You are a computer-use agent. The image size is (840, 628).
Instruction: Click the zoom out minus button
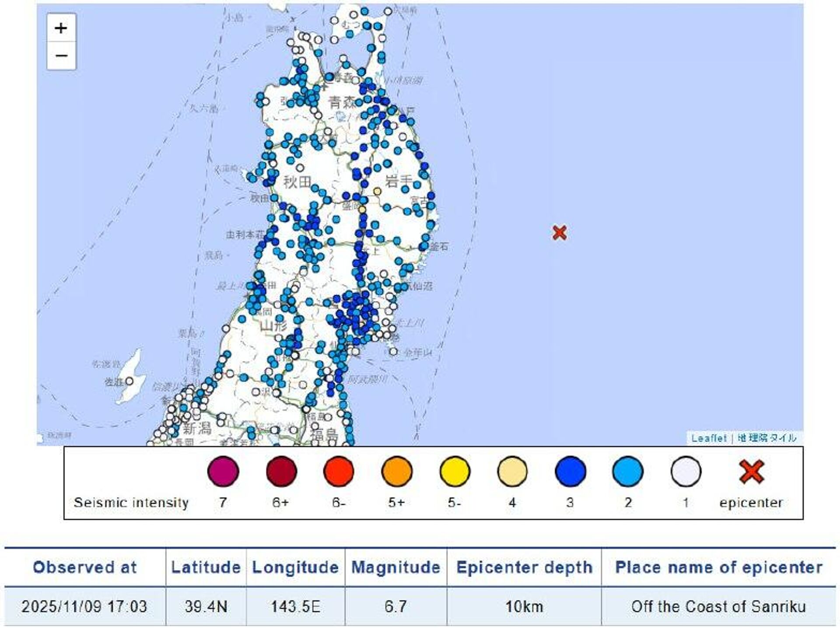point(61,56)
